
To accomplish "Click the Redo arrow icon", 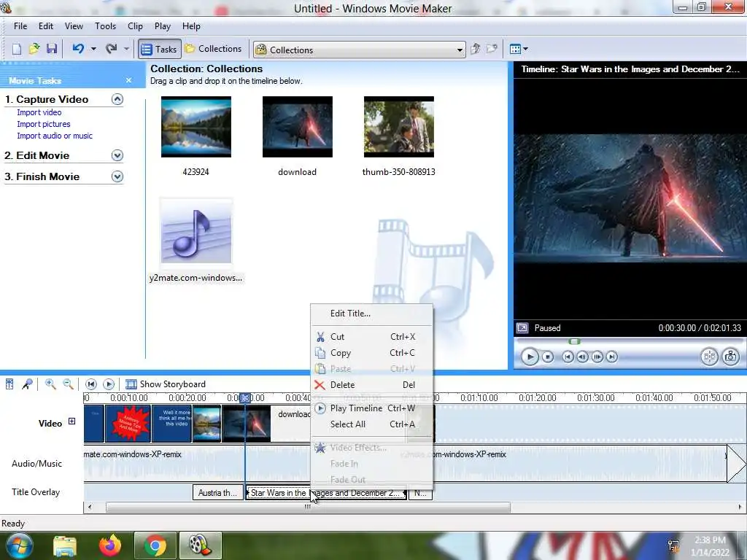I will [x=111, y=49].
